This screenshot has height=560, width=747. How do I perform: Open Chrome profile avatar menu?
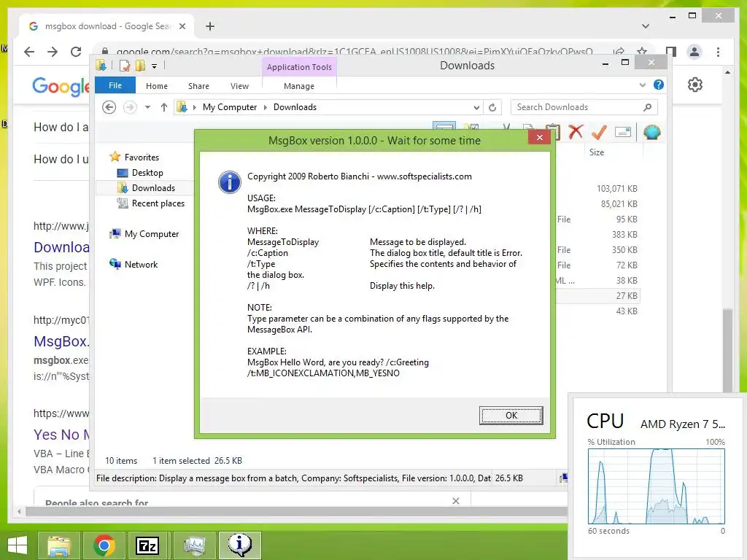click(x=694, y=52)
